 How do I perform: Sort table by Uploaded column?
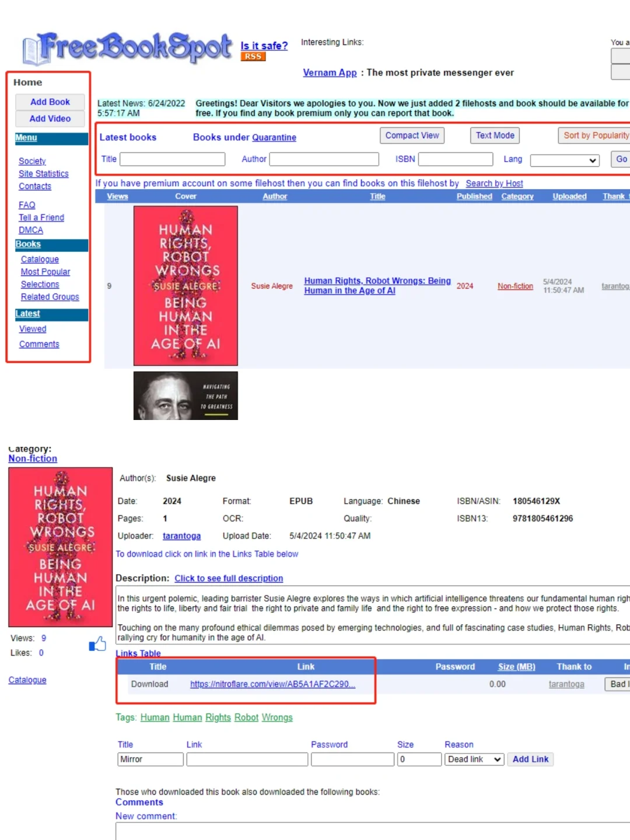[570, 197]
